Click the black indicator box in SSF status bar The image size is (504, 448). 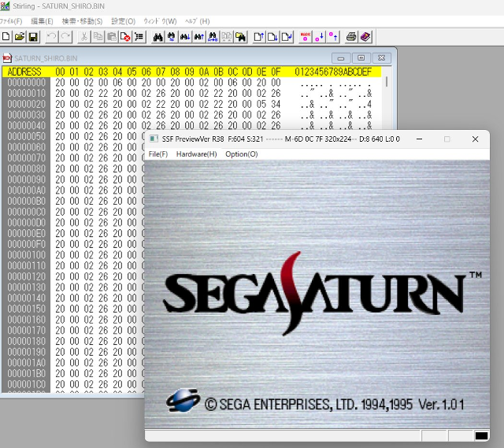click(x=481, y=435)
